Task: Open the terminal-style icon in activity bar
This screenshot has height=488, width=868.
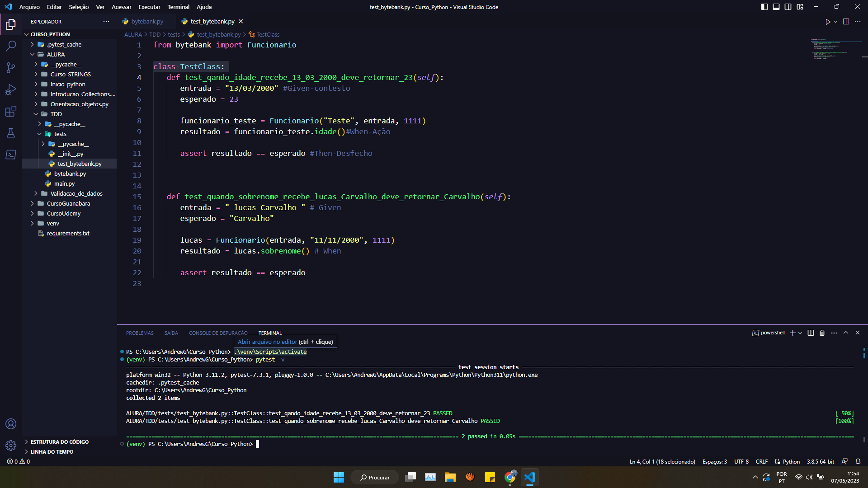Action: 11,155
